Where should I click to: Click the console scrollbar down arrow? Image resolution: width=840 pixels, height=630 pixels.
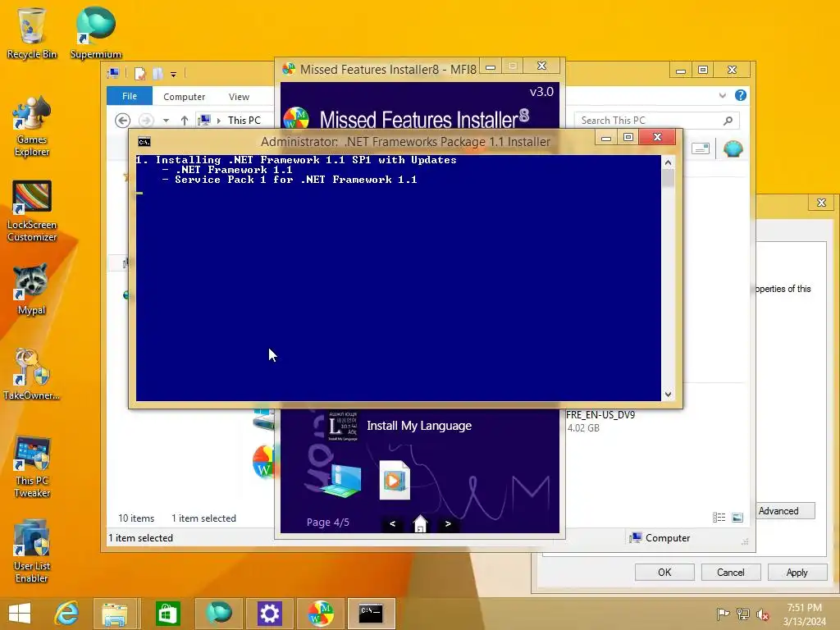[668, 395]
